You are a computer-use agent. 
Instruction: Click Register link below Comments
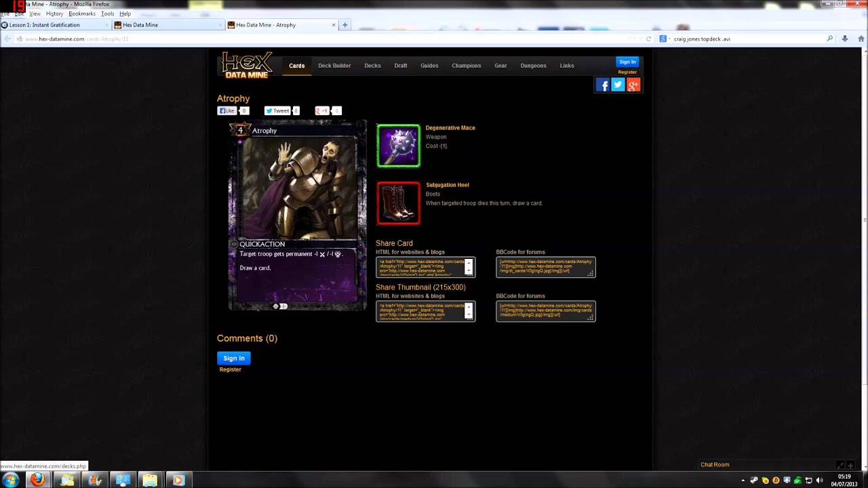point(230,369)
